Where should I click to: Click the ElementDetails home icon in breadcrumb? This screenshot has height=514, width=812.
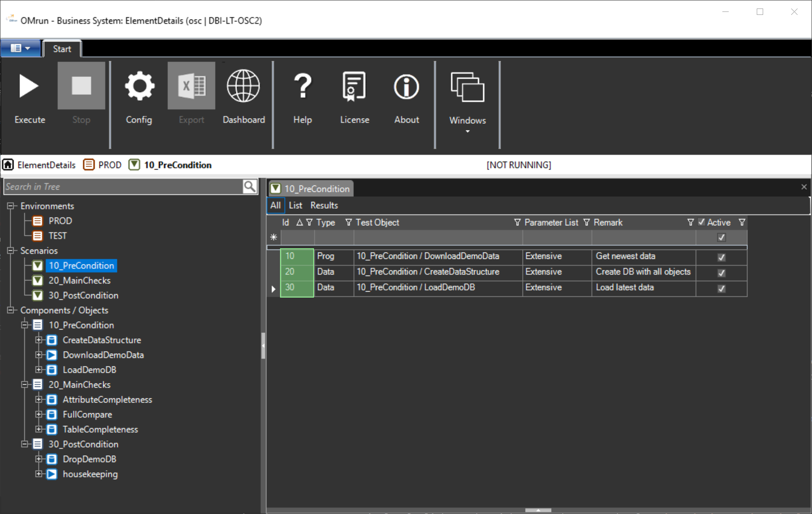(x=8, y=165)
